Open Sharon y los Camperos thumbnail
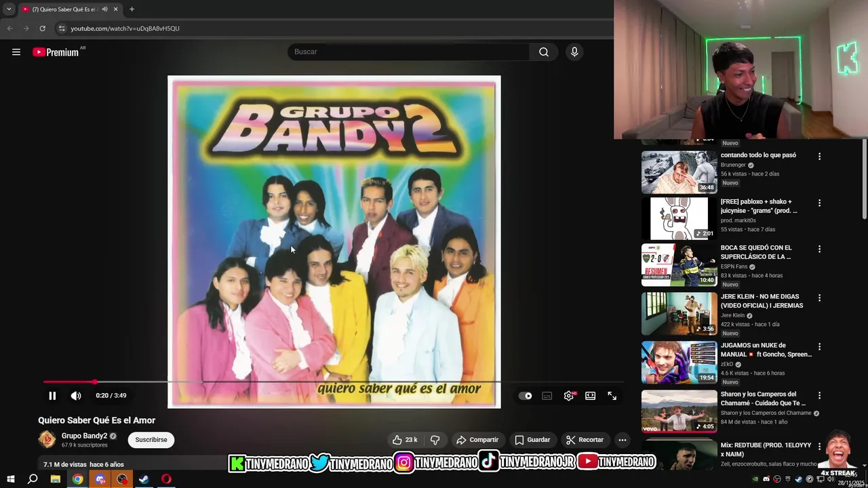The image size is (868, 488). pos(679,411)
